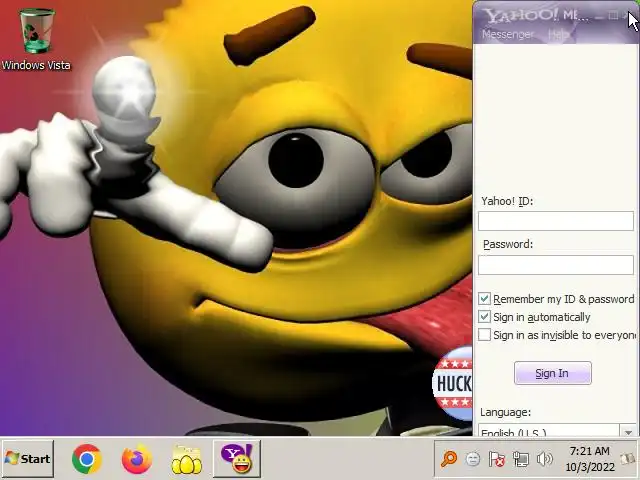The width and height of the screenshot is (640, 480).
Task: Launch Google Chrome from the taskbar
Action: (x=87, y=458)
